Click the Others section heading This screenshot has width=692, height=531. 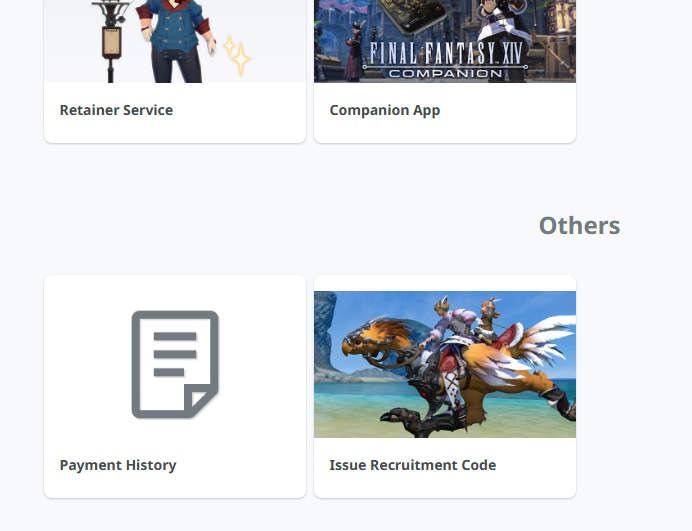(x=579, y=225)
